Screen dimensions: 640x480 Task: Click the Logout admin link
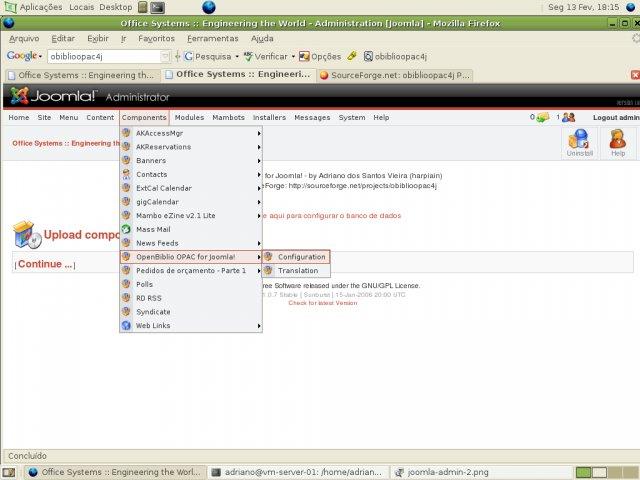(615, 117)
